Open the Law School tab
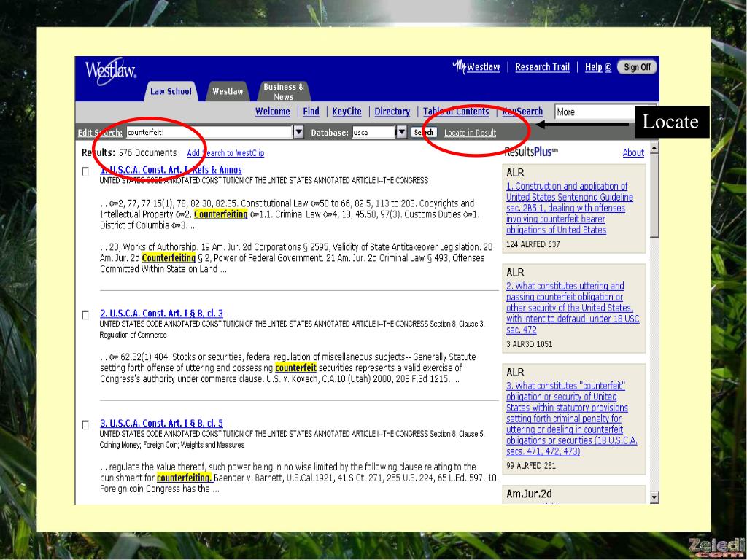The height and width of the screenshot is (560, 747). click(x=171, y=91)
